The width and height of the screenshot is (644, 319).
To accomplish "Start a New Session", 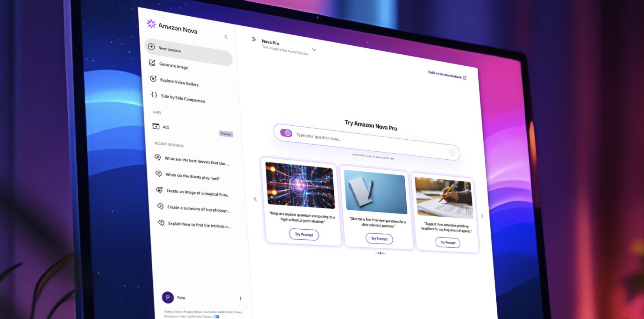I will (x=188, y=52).
